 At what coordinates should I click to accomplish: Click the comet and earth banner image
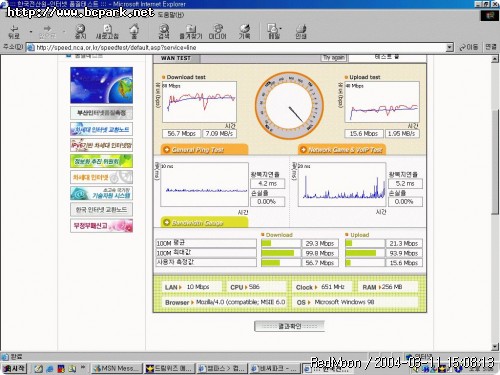[x=101, y=85]
